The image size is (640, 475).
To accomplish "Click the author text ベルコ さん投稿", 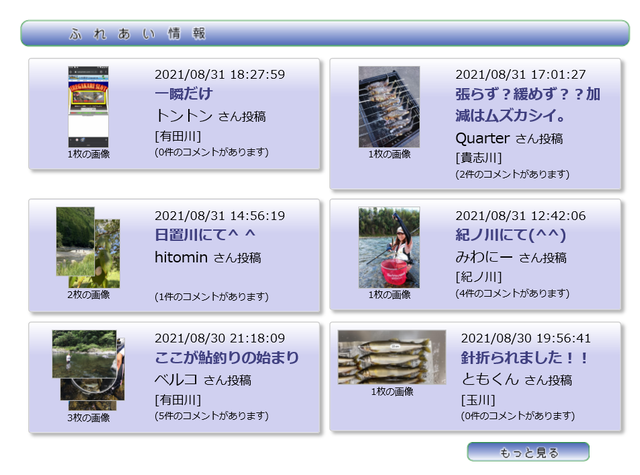I will point(203,380).
